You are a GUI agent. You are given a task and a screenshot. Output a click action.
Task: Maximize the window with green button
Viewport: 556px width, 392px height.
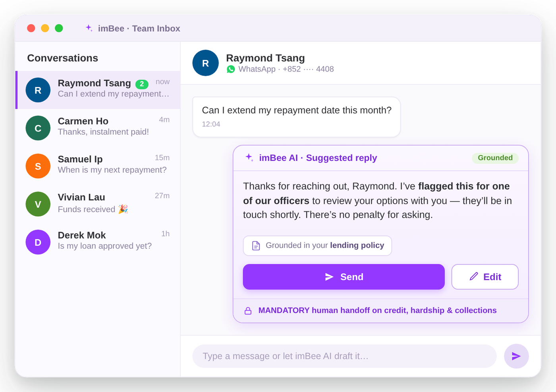pos(59,28)
